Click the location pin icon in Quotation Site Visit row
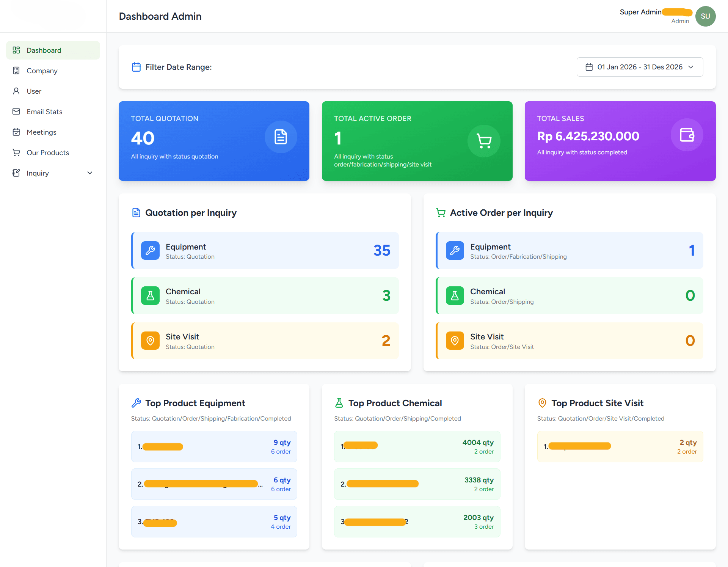This screenshot has height=567, width=728. coord(150,341)
